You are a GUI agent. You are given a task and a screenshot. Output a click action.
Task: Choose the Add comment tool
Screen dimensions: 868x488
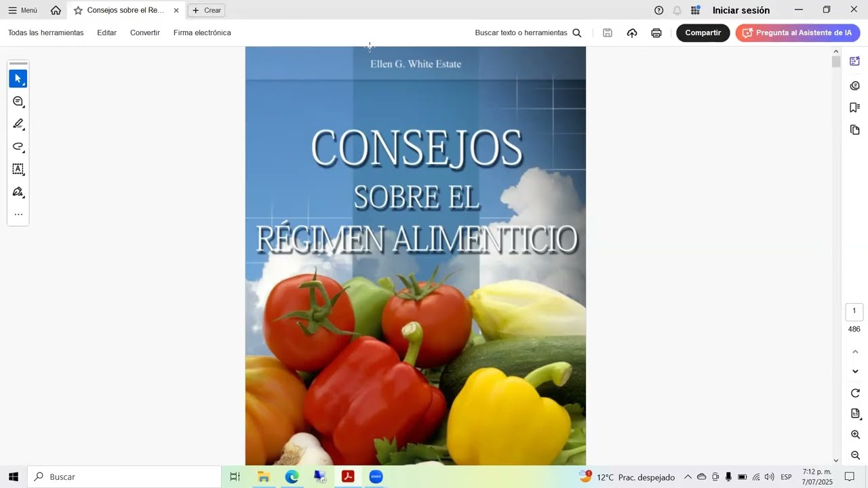pos(18,102)
